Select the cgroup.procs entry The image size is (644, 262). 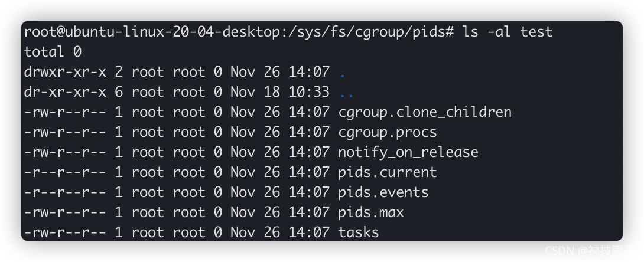tap(388, 132)
